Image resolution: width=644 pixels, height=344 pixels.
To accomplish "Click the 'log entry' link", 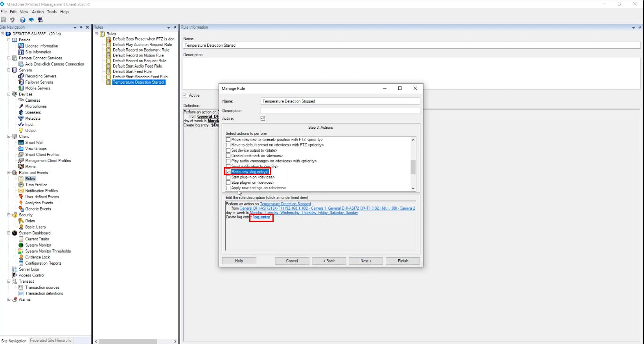I will tap(262, 217).
